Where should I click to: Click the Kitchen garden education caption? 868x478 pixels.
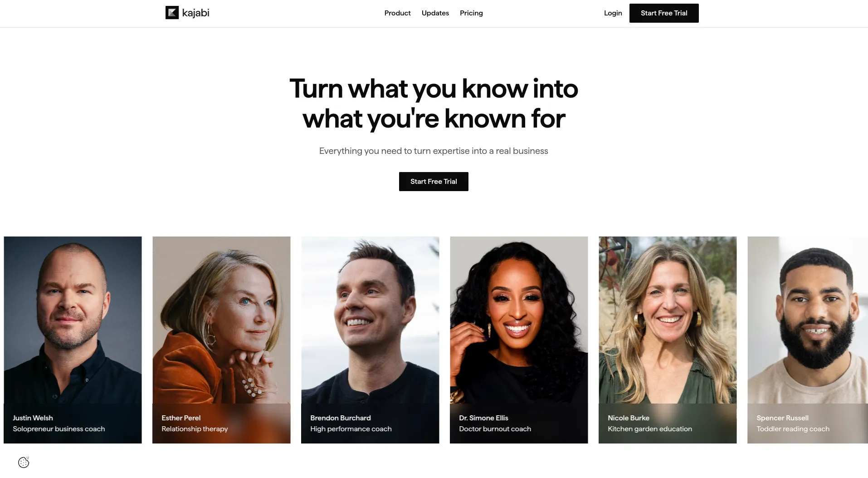point(650,429)
